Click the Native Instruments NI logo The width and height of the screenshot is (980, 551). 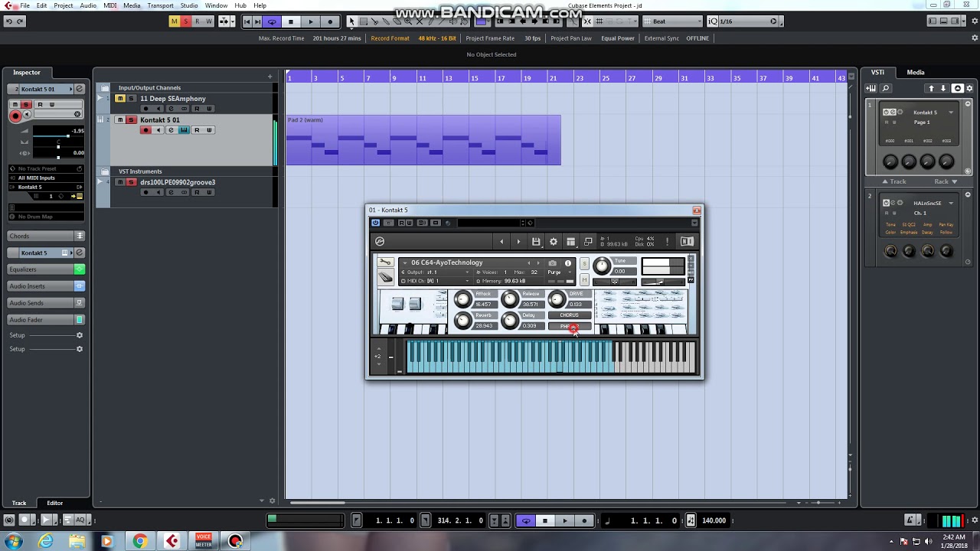(687, 241)
